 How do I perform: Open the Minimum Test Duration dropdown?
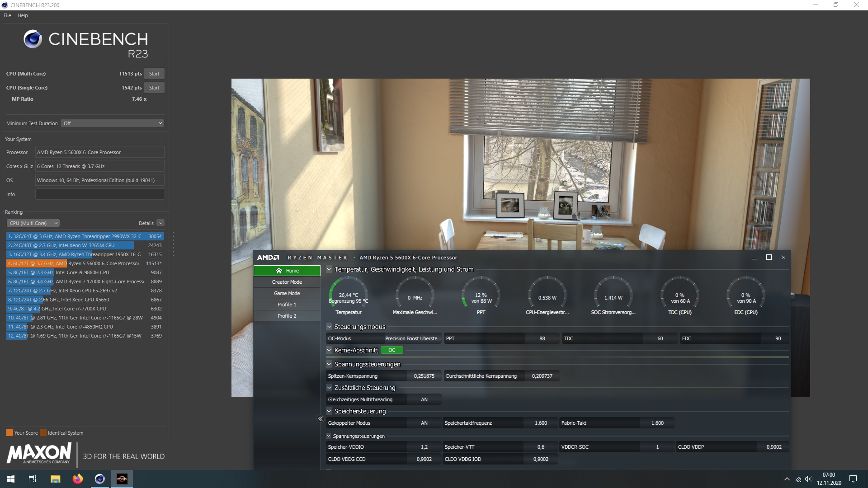click(x=112, y=123)
